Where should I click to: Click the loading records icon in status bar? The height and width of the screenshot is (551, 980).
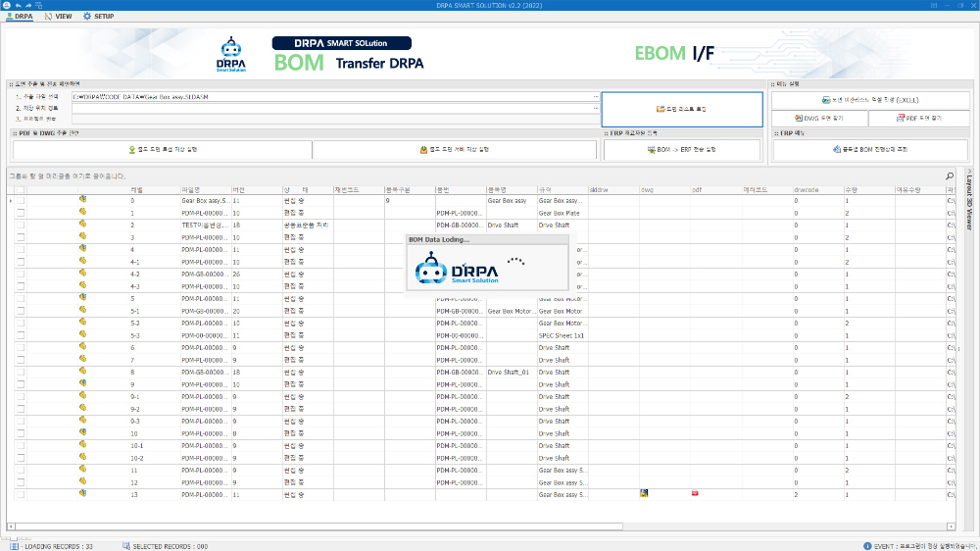[x=14, y=546]
